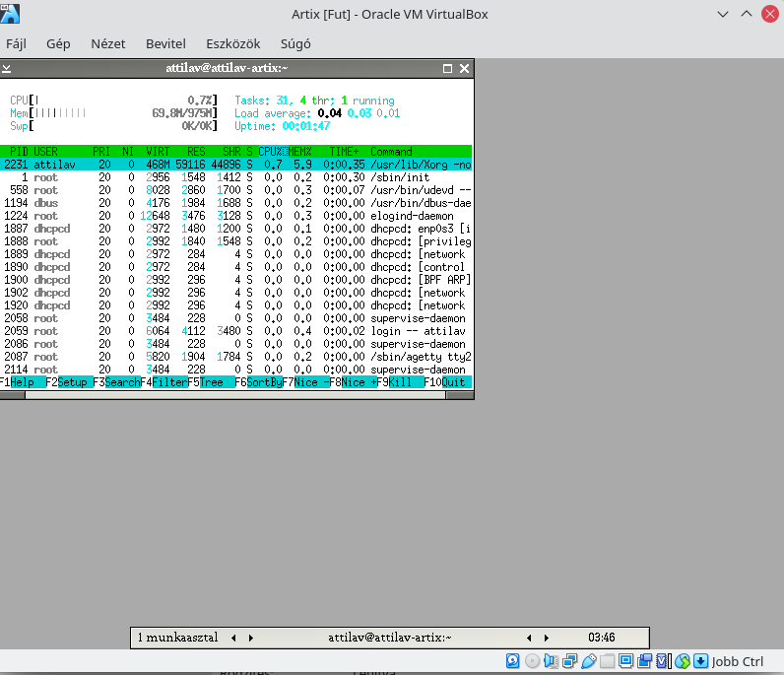Open the Gép menu
Image resolution: width=784 pixels, height=675 pixels.
point(58,44)
